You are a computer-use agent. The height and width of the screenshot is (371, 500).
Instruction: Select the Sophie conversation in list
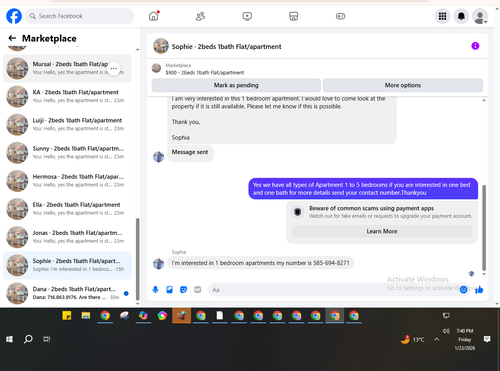click(x=67, y=265)
